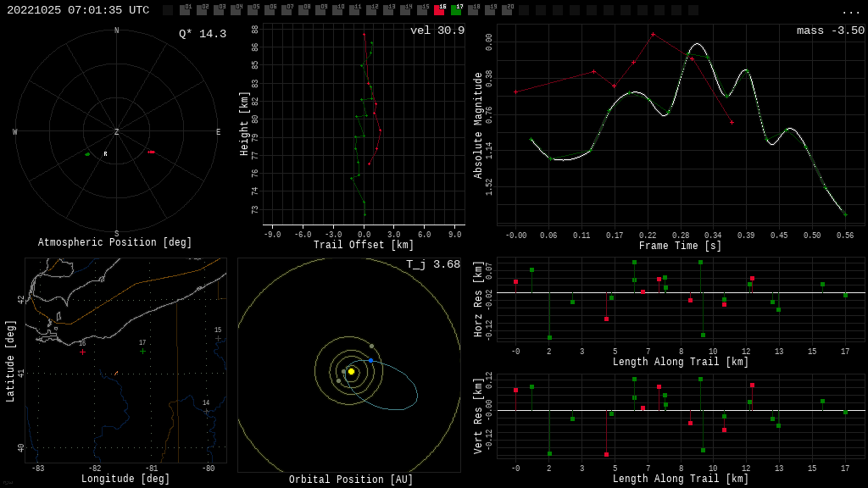The height and width of the screenshot is (488, 868).
Task: Select station 04 indicator box
Action: tap(236, 10)
